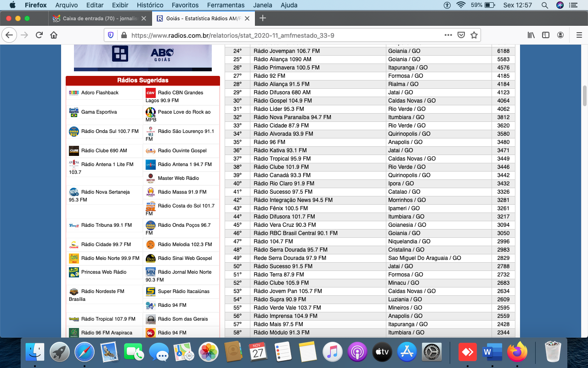Click the page vertical scrollbar
Screen dimensions: 588x368
click(x=585, y=96)
